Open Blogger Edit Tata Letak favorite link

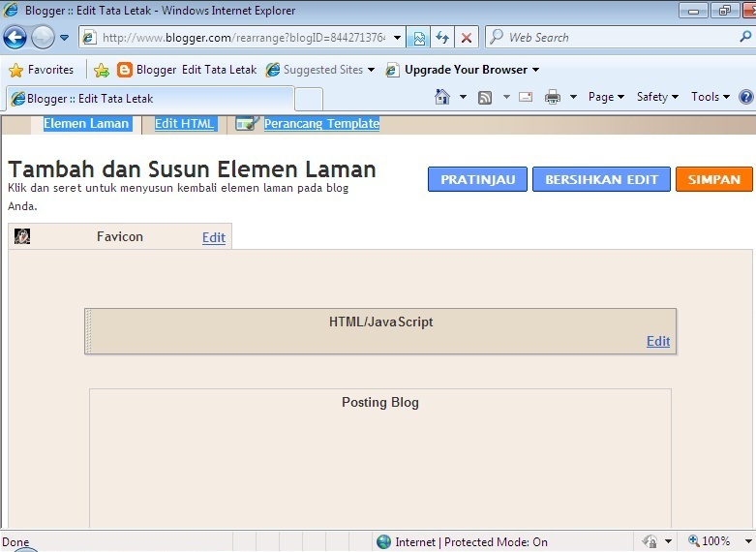point(187,70)
